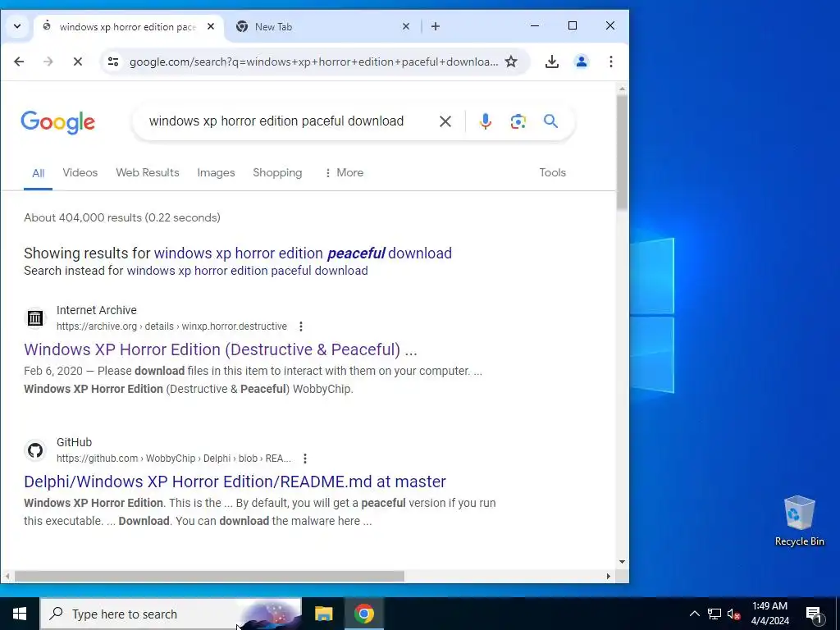840x630 pixels.
Task: Select the All results tab
Action: click(x=38, y=173)
